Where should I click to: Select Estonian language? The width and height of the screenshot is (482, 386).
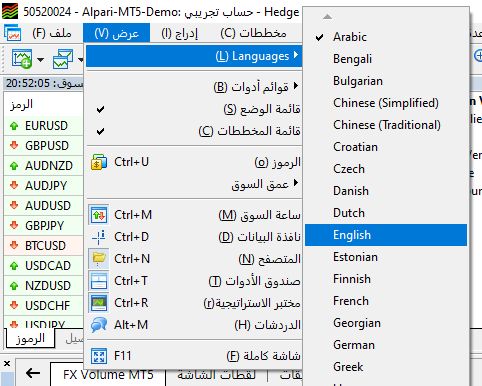(x=386, y=257)
